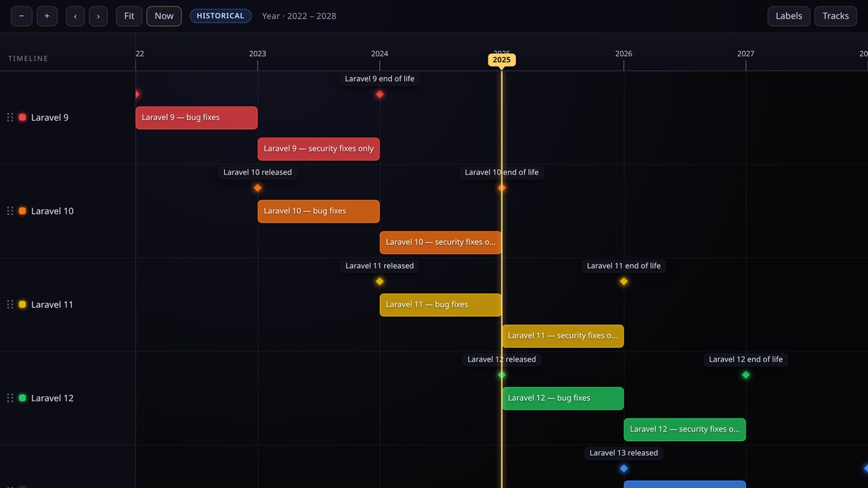Viewport: 868px width, 488px height.
Task: Click the Laravel 13 released label
Action: click(x=624, y=453)
